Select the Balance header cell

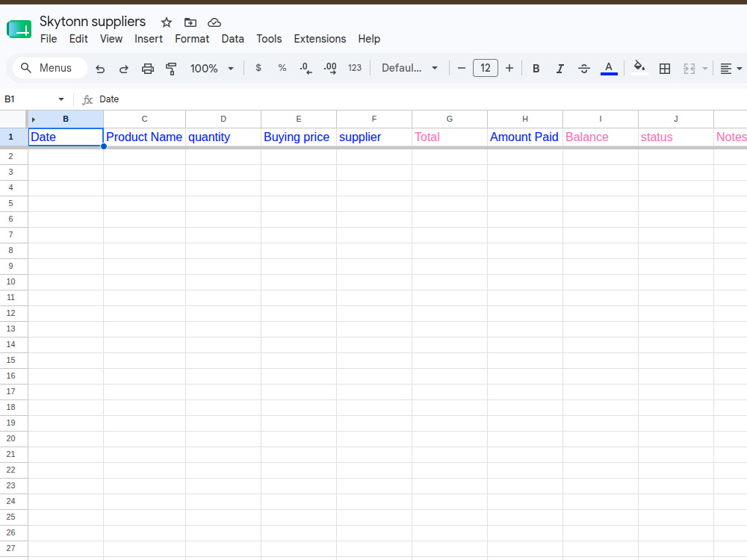point(601,137)
